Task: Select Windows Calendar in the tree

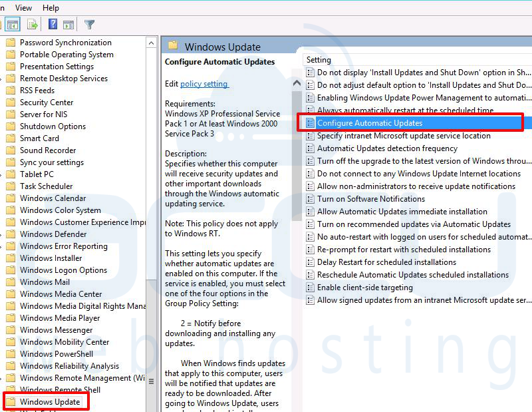Action: [53, 198]
